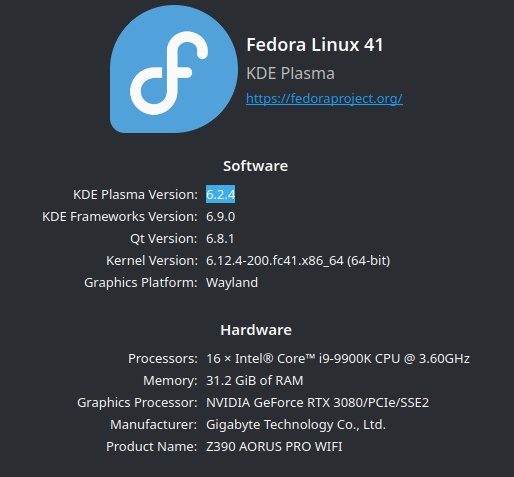This screenshot has height=477, width=514.
Task: Click the Gigabyte Technology manufacturer value
Action: tap(296, 425)
